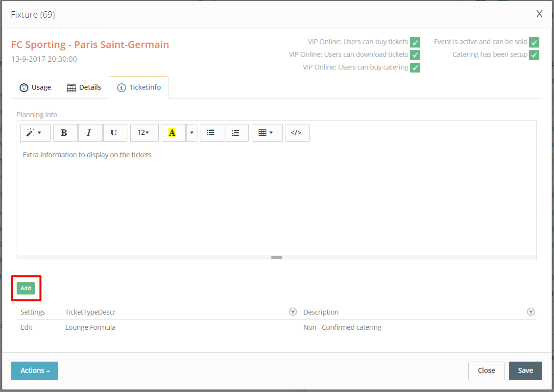Screen dimensions: 554x392
Task: Open the magic wand style dropdown
Action: click(x=35, y=133)
